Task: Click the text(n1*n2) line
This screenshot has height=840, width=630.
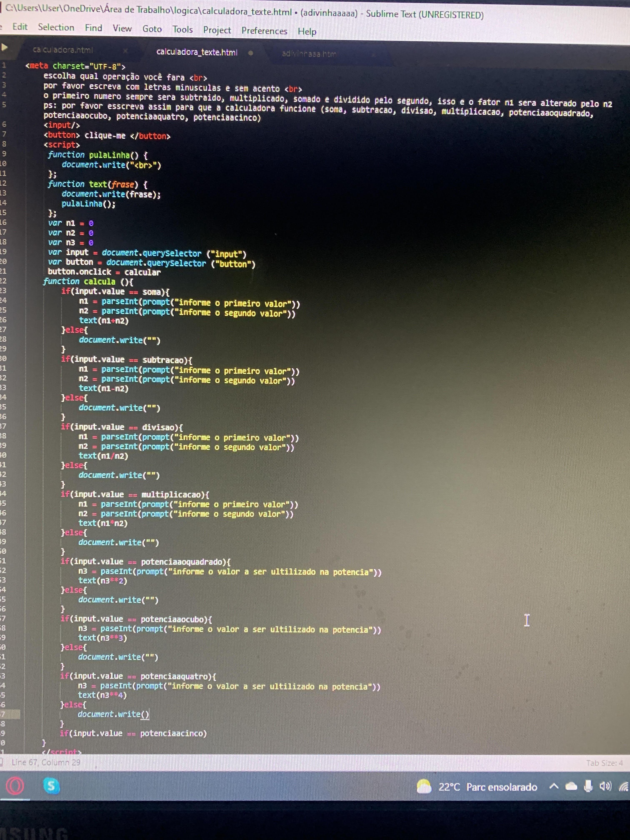Action: (103, 523)
